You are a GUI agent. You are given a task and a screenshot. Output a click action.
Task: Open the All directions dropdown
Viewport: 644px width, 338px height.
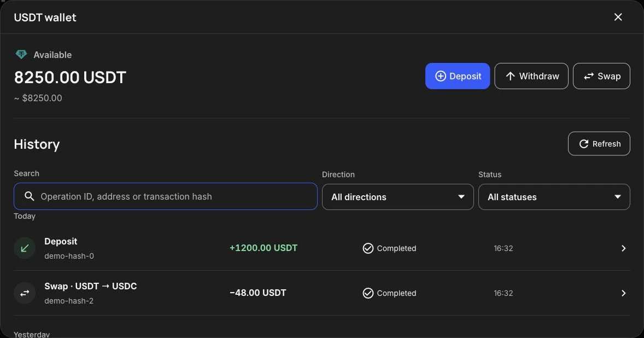(x=398, y=197)
